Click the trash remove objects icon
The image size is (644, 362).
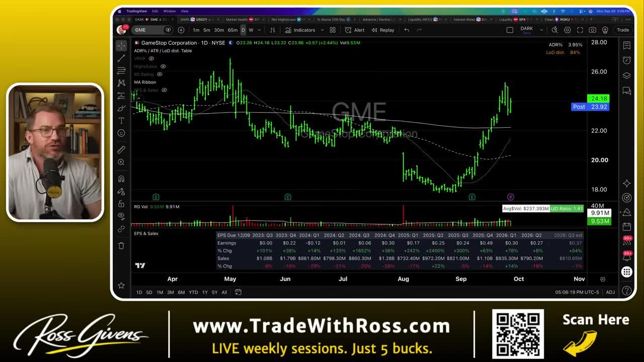point(121,245)
